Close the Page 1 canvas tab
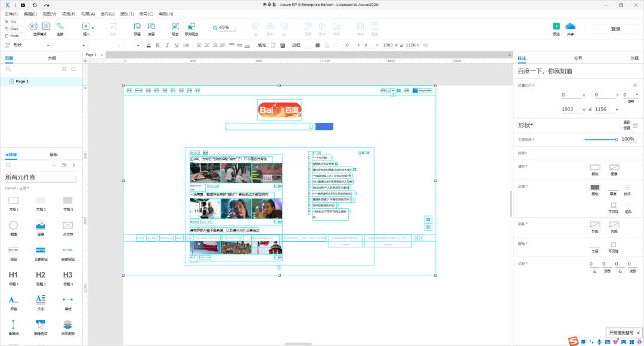The height and width of the screenshot is (346, 644). point(102,55)
